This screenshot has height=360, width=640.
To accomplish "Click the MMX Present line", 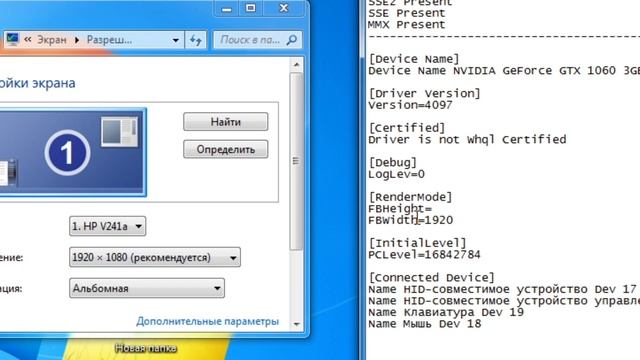I will coord(407,24).
